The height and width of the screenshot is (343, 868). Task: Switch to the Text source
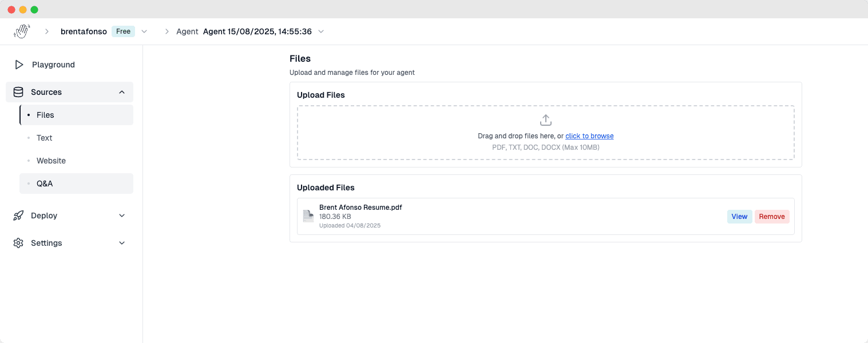[x=44, y=138]
